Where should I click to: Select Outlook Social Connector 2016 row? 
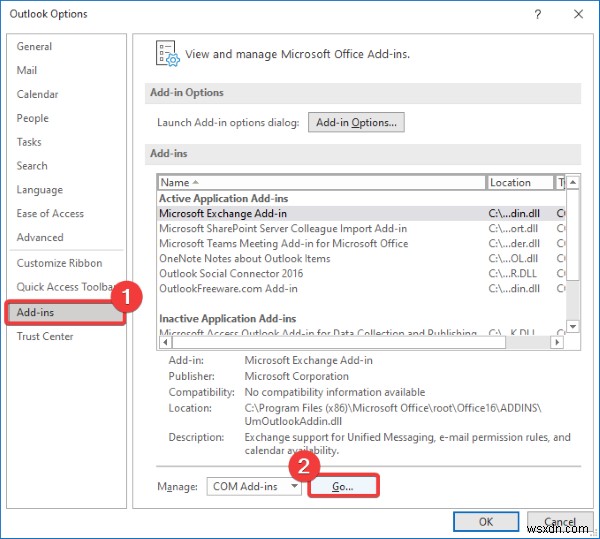361,274
